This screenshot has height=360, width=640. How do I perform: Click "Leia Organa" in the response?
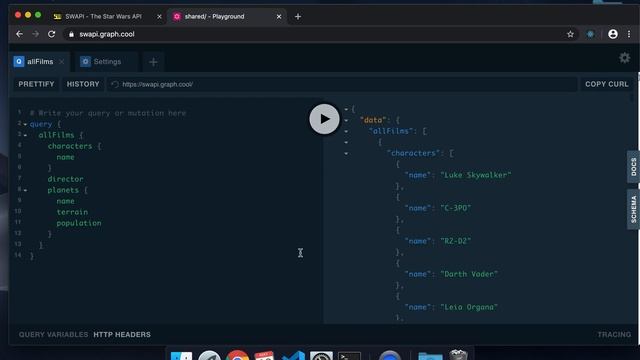(x=469, y=307)
